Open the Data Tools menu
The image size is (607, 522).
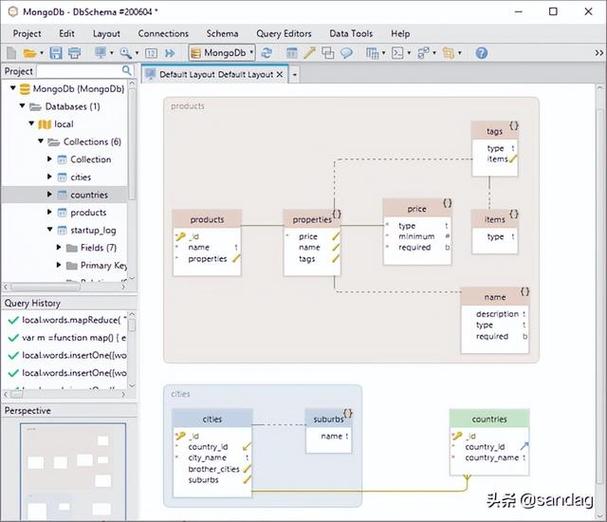click(351, 34)
